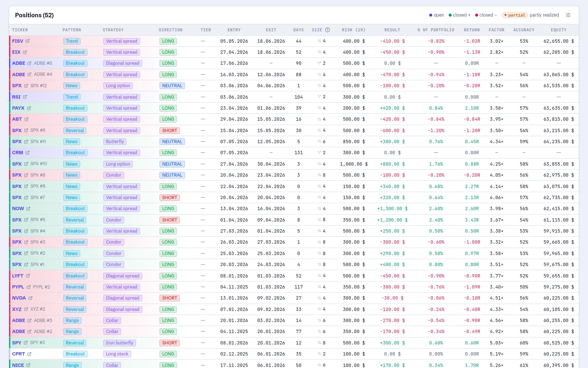Click risk value 1,000.00 $
This screenshot has height=368, width=588.
point(354,164)
